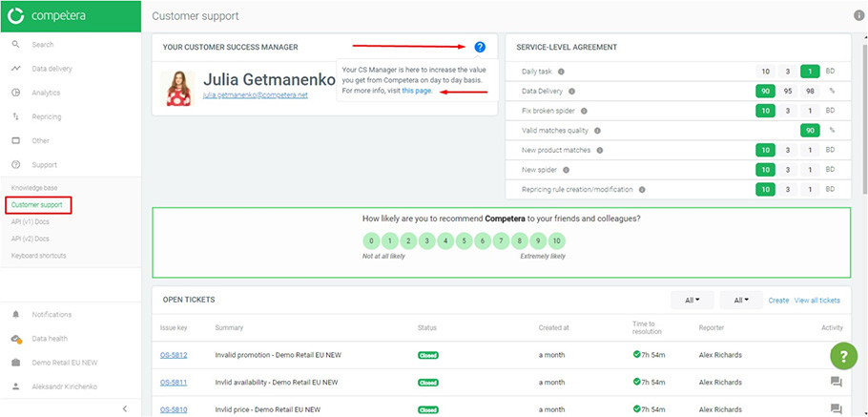The image size is (868, 417).
Task: Click the info icon next to Daily task
Action: click(561, 72)
